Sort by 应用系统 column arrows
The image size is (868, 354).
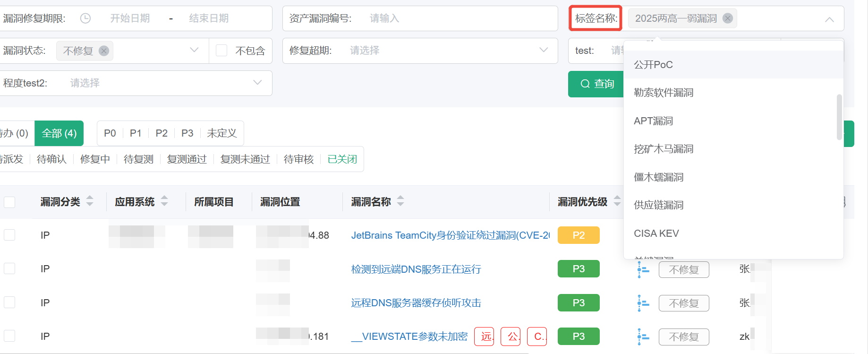click(x=164, y=201)
